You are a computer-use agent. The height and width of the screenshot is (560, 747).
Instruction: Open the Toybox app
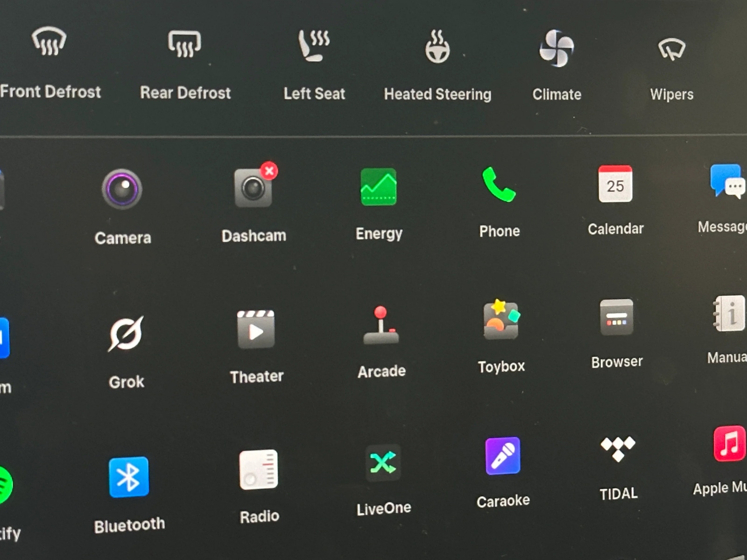click(501, 320)
